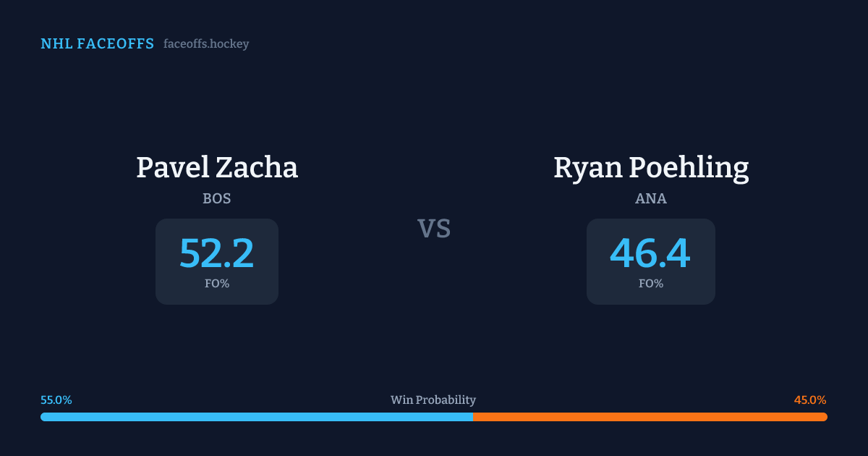Click the 45.0% win probability label
Image resolution: width=868 pixels, height=456 pixels.
pyautogui.click(x=810, y=400)
